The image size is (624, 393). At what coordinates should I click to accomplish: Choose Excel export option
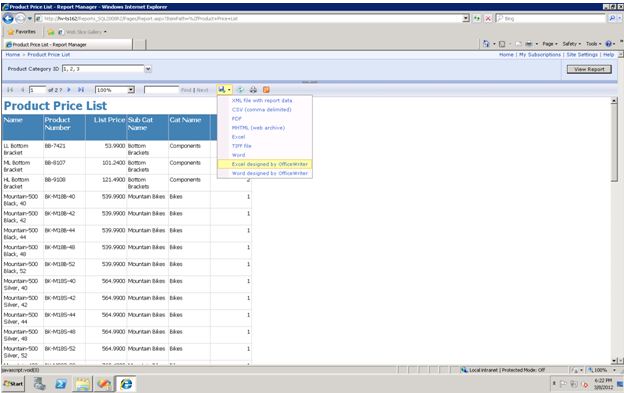(x=238, y=137)
